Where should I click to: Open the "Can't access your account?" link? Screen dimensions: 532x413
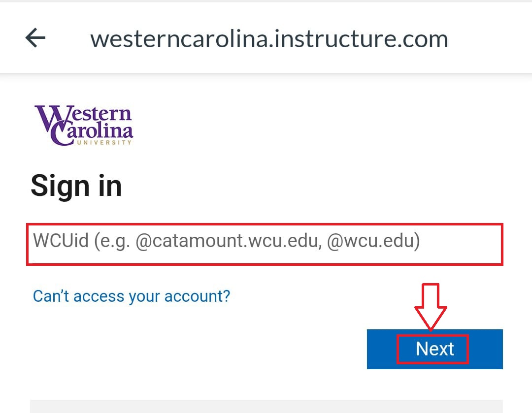coord(132,296)
